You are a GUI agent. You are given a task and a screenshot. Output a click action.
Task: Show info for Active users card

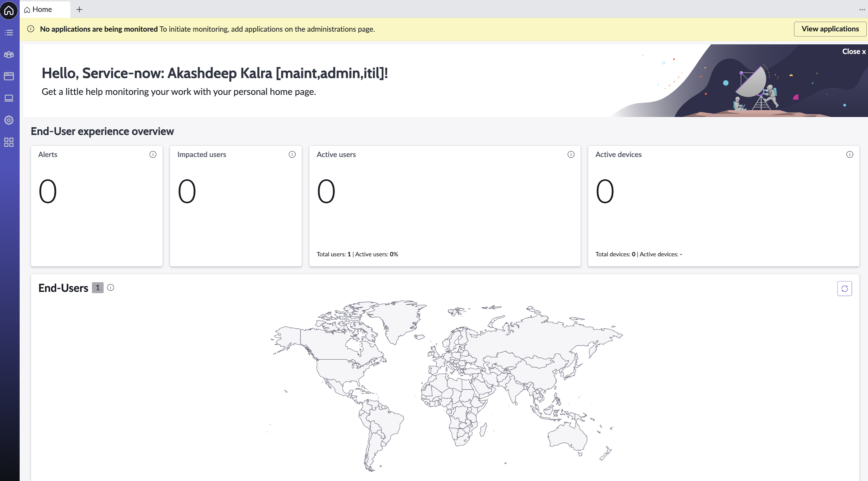tap(571, 154)
